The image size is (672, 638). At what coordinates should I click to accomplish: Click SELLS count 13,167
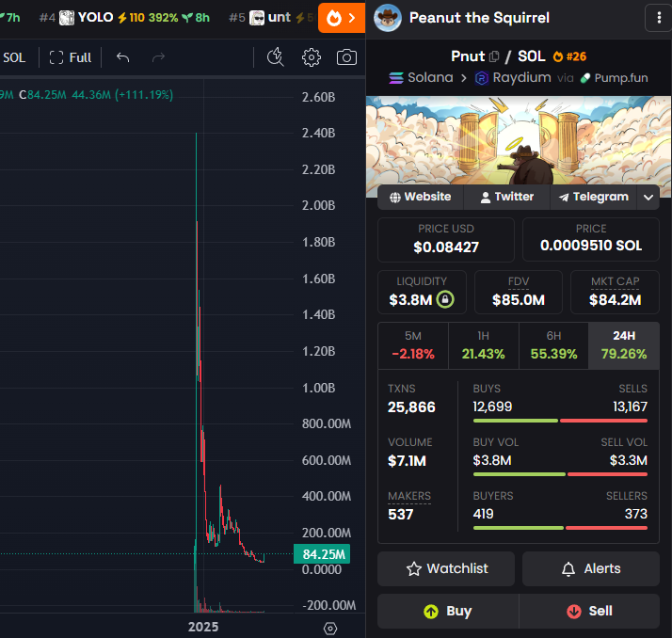pyautogui.click(x=630, y=407)
